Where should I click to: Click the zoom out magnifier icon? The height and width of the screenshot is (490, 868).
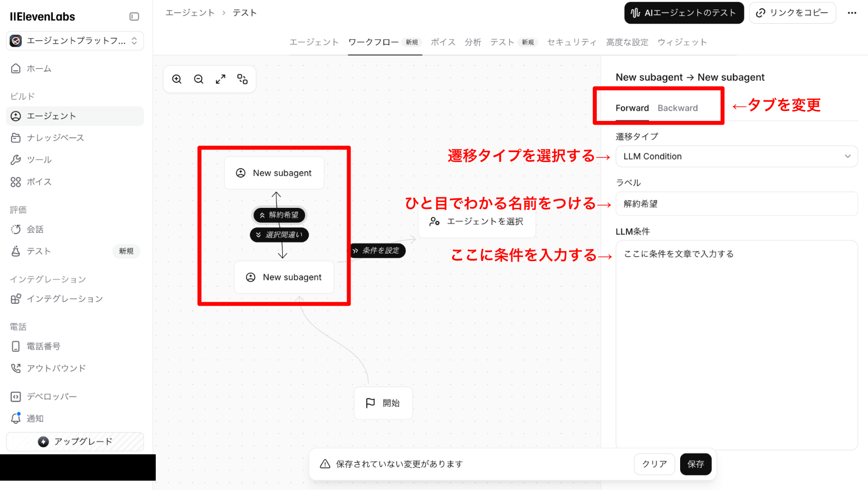(x=199, y=79)
